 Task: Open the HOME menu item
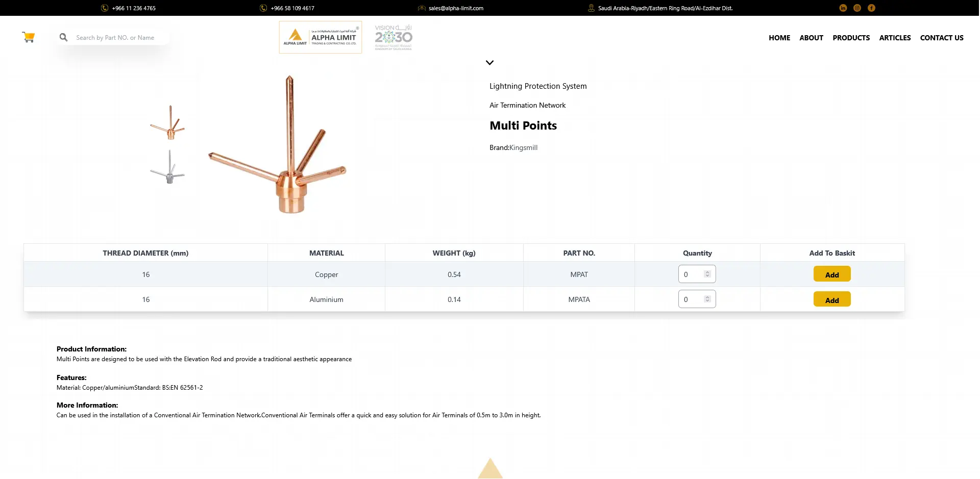[x=779, y=38]
